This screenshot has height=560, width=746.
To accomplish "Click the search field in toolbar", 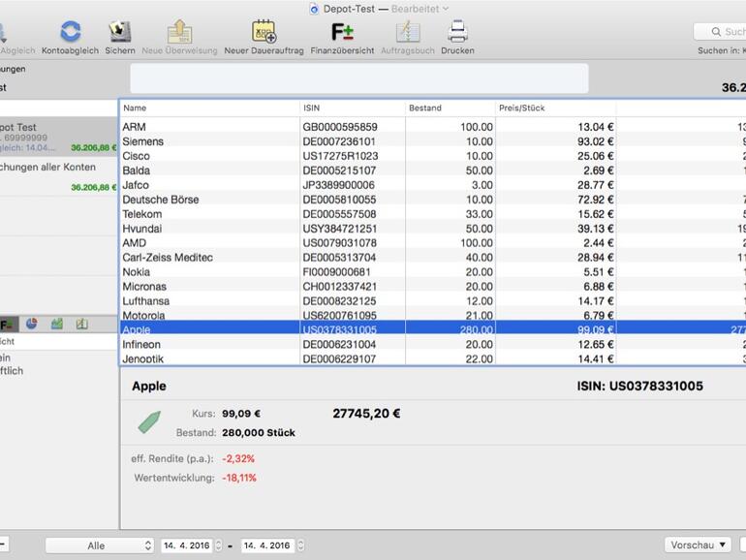I will (x=722, y=32).
